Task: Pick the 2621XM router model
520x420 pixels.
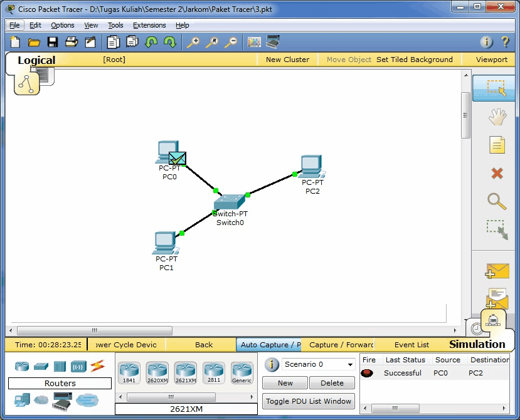Action: [x=186, y=373]
